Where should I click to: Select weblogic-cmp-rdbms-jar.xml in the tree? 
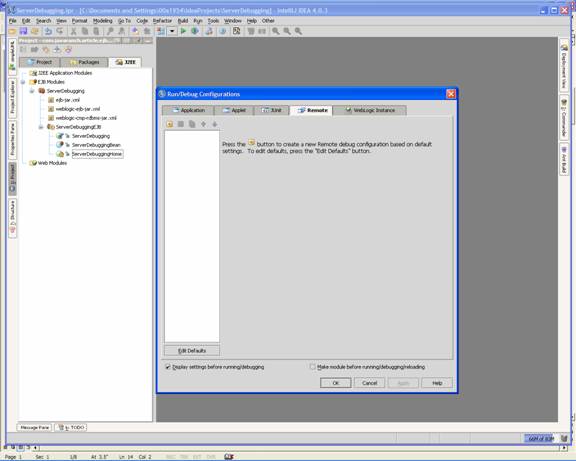click(x=86, y=118)
